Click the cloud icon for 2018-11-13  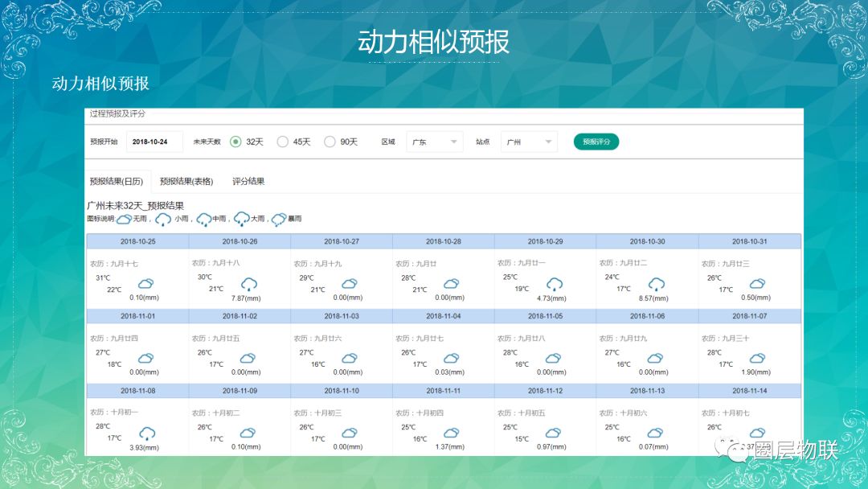(656, 433)
